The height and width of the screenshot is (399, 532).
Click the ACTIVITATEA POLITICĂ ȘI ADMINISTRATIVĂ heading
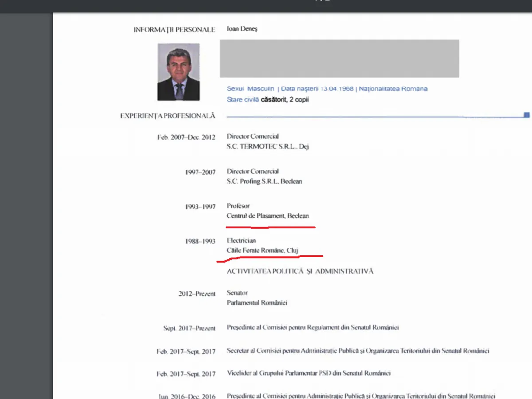point(300,271)
